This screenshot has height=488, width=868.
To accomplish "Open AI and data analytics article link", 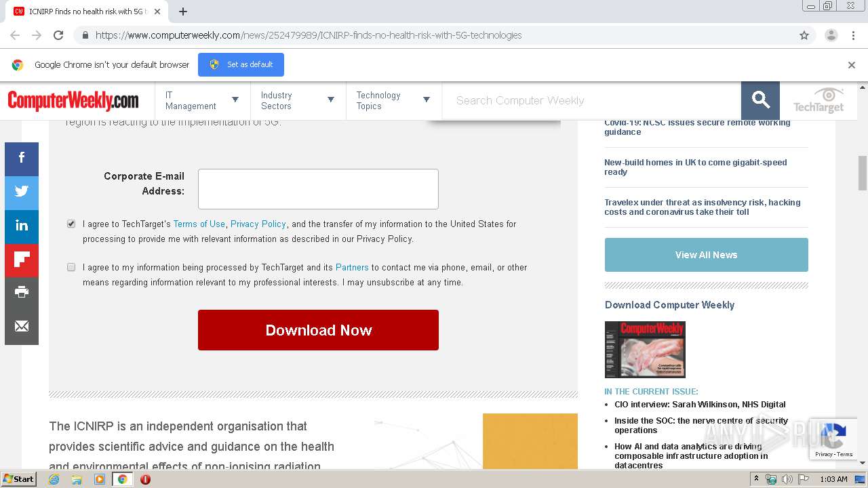I will click(x=691, y=455).
